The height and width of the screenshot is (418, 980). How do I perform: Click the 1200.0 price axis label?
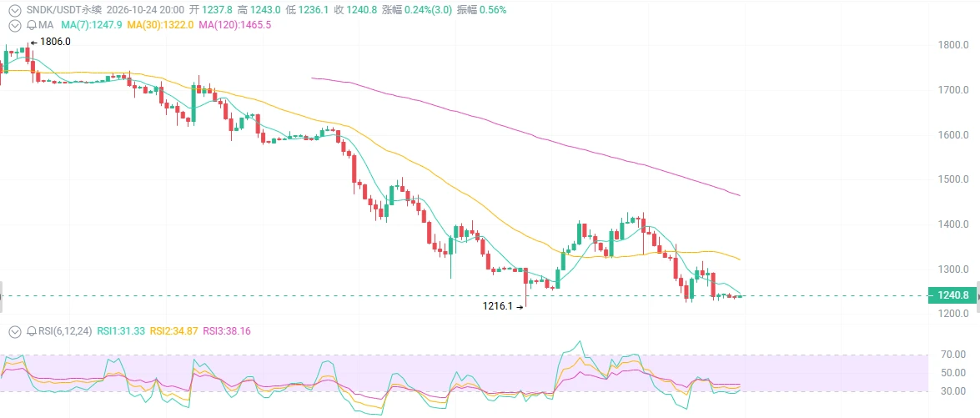pos(953,314)
